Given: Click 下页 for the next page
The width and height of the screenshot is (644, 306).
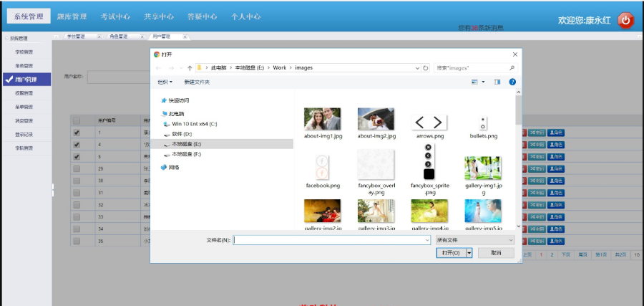Looking at the screenshot, I should 566,254.
